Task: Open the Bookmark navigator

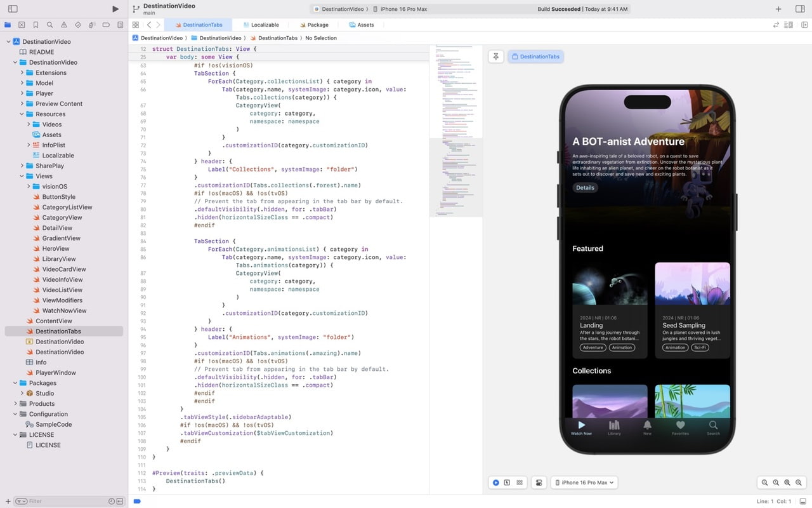Action: 36,25
